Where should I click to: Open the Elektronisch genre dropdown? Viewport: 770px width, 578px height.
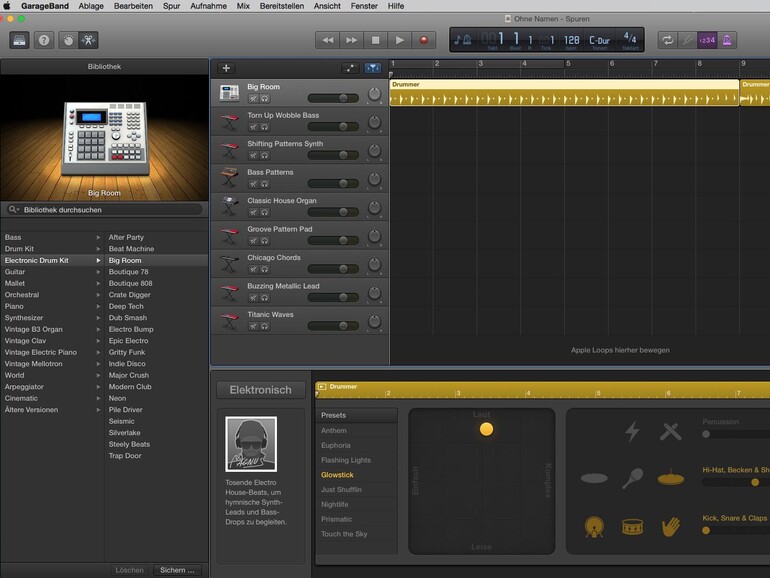point(261,390)
